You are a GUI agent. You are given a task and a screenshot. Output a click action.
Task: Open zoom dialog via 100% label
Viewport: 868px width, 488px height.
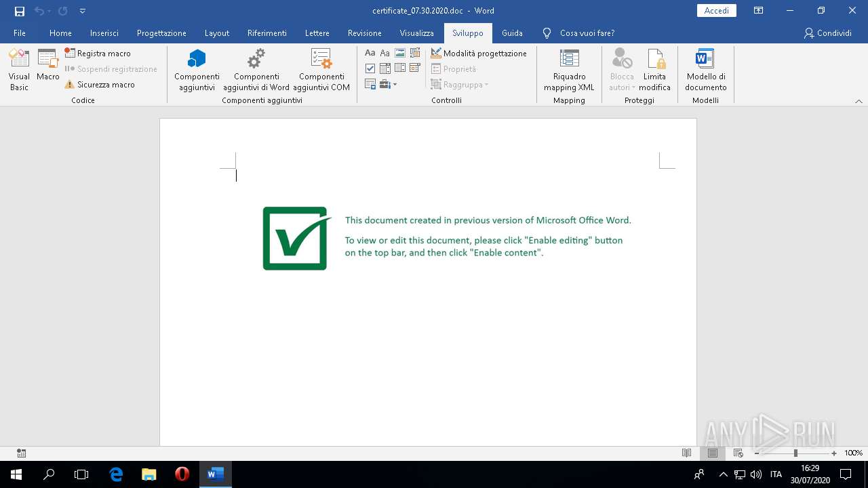[x=853, y=453]
